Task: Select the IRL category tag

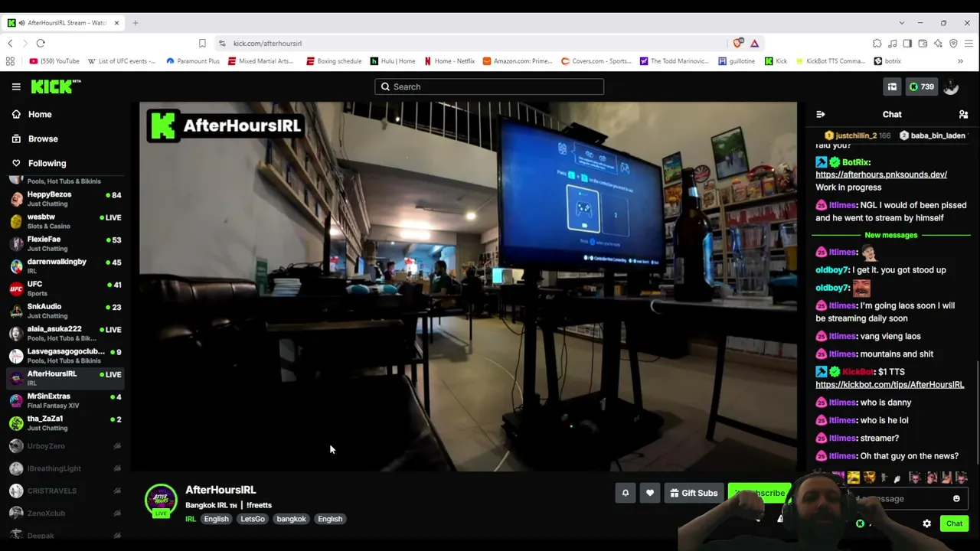Action: tap(191, 519)
